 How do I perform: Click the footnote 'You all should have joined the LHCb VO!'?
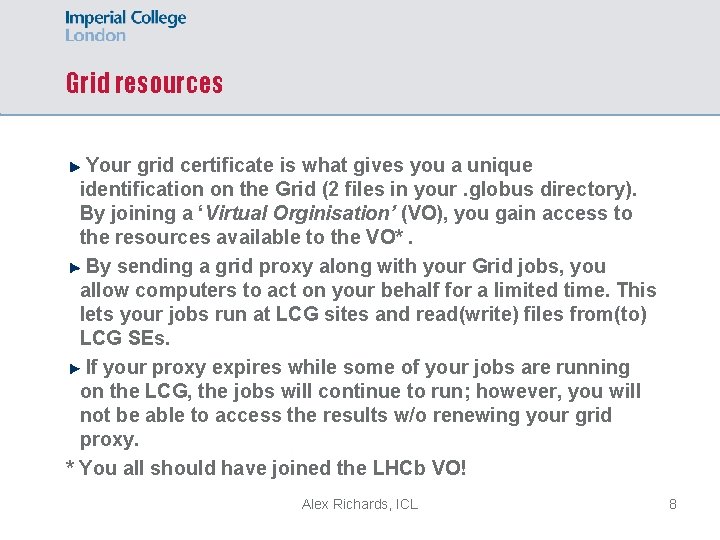[x=272, y=468]
